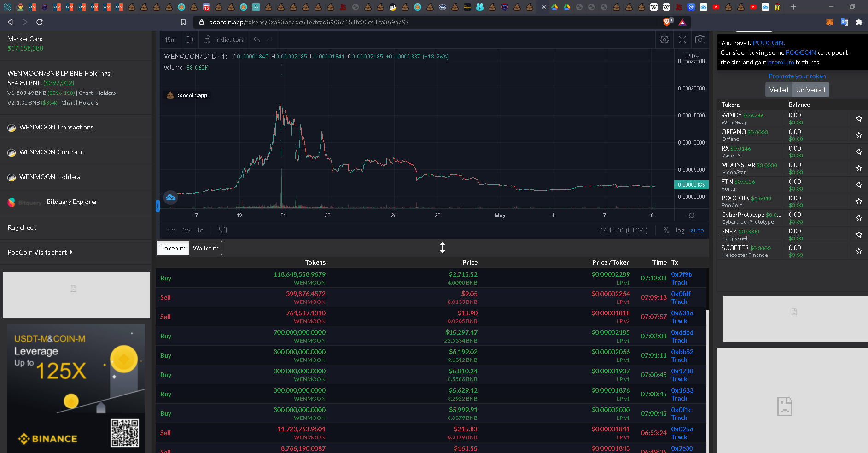This screenshot has height=453, width=868.
Task: Open a new browser tab
Action: click(793, 7)
